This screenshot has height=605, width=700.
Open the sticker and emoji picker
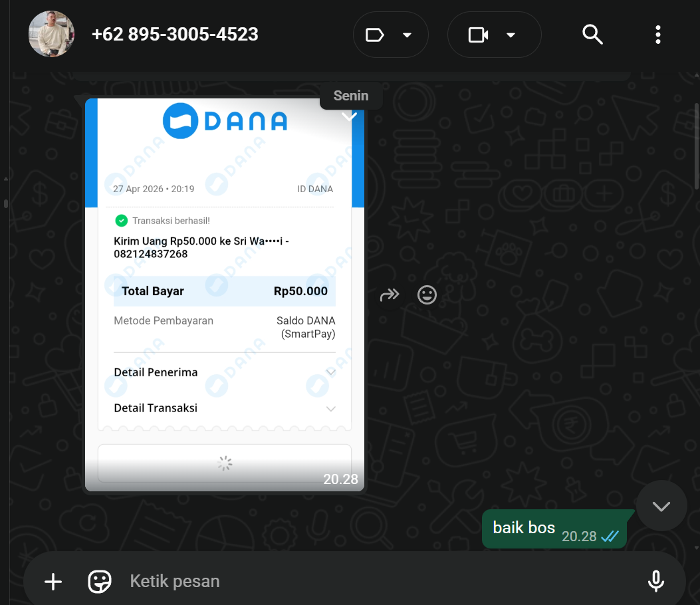pos(100,581)
